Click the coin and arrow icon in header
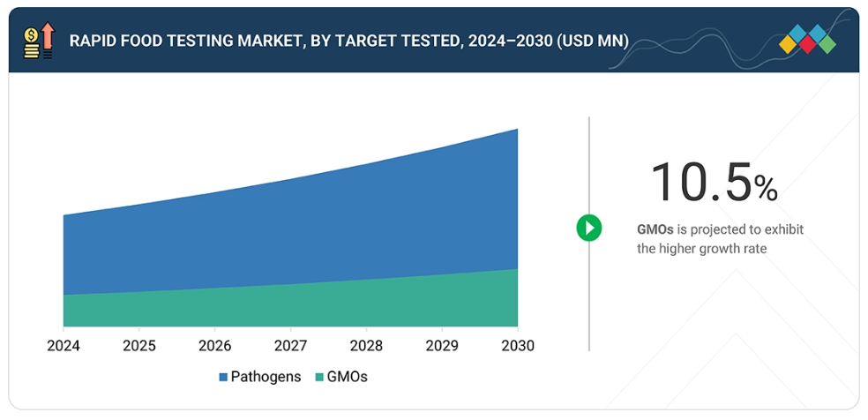Image resolution: width=868 pixels, height=420 pixels. point(39,41)
